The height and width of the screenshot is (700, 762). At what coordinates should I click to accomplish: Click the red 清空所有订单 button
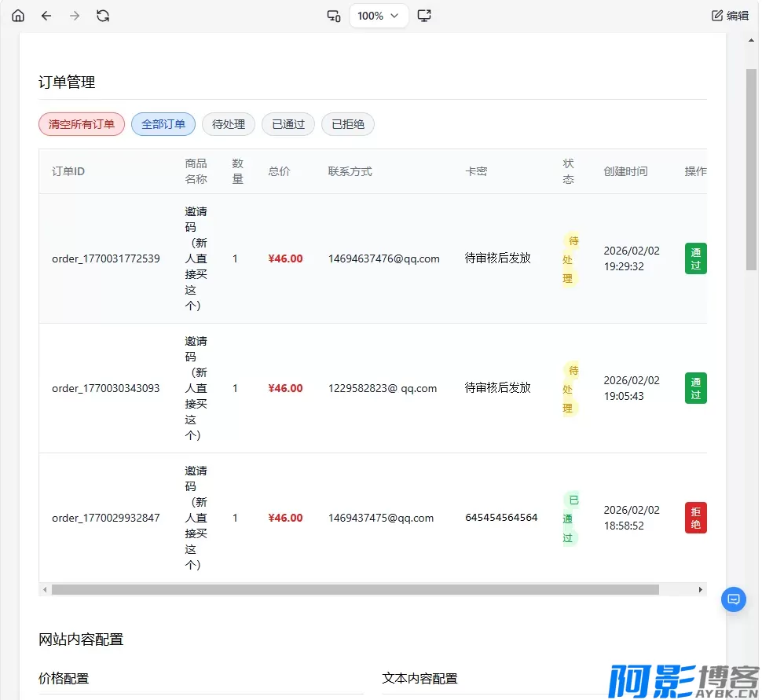pos(82,124)
